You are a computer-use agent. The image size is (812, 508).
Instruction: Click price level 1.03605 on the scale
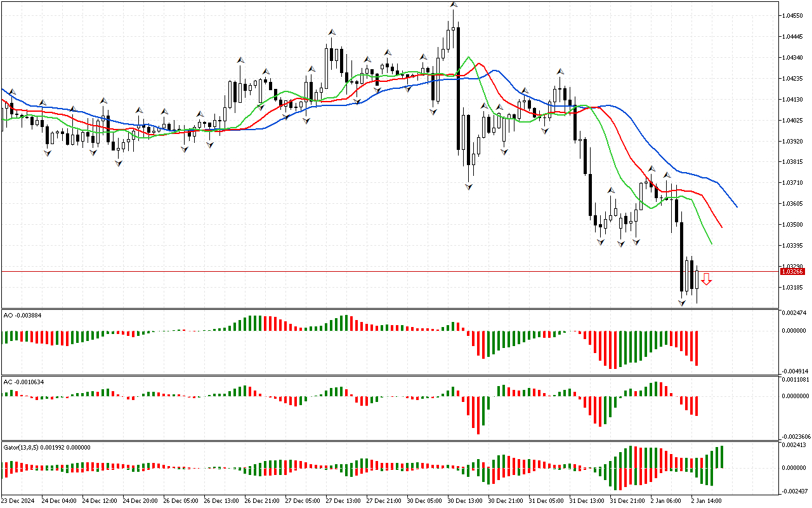[793, 203]
